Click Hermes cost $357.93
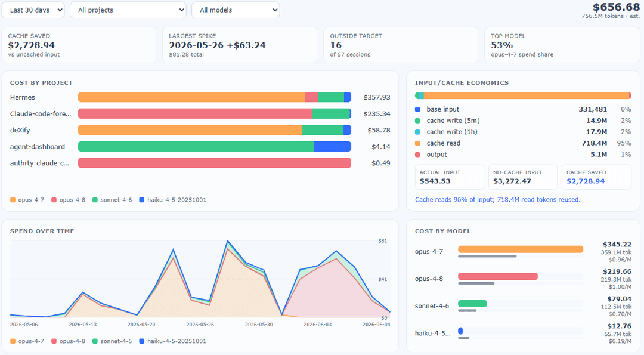The width and height of the screenshot is (644, 355). (x=377, y=97)
